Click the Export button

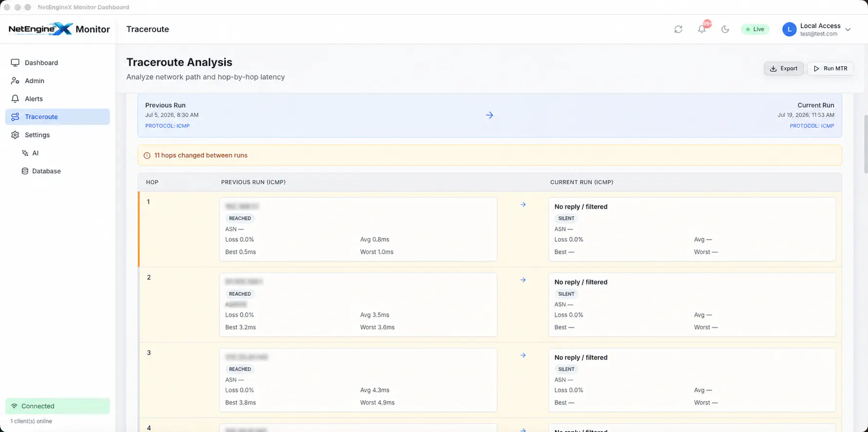[783, 68]
